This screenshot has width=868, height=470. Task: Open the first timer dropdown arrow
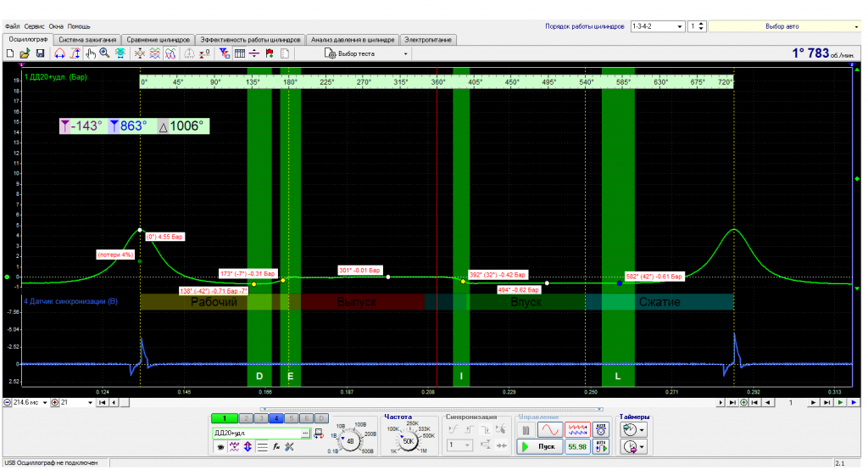coord(643,429)
